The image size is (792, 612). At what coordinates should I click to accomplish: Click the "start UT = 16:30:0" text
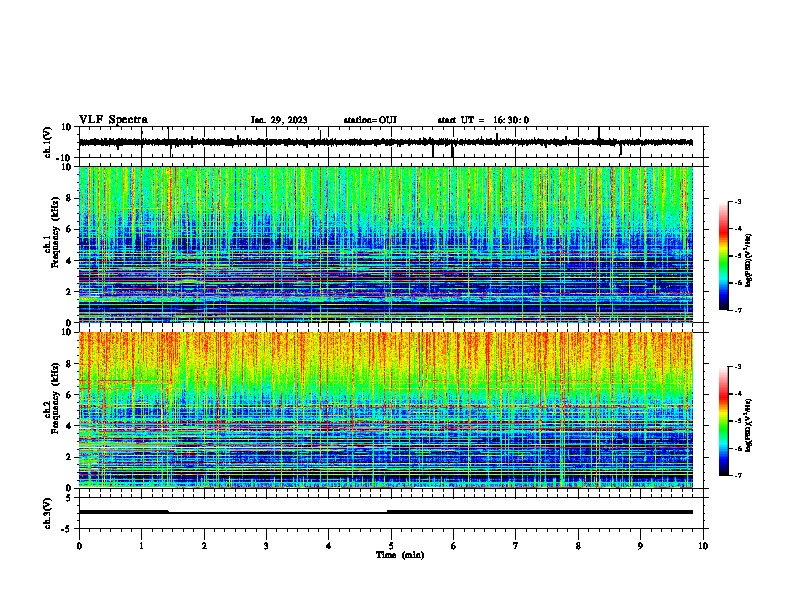[x=483, y=120]
